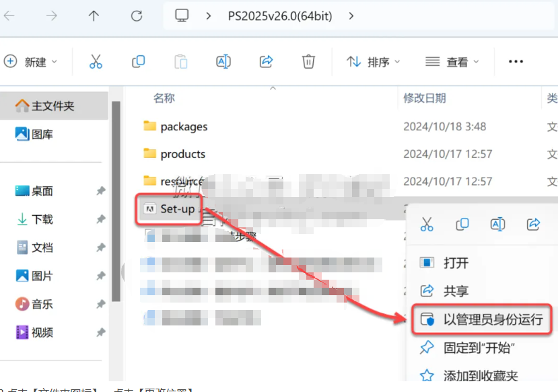Expand chevron after PS2025v26.0(64bit)
Screen dimensions: 558x392
351,16
